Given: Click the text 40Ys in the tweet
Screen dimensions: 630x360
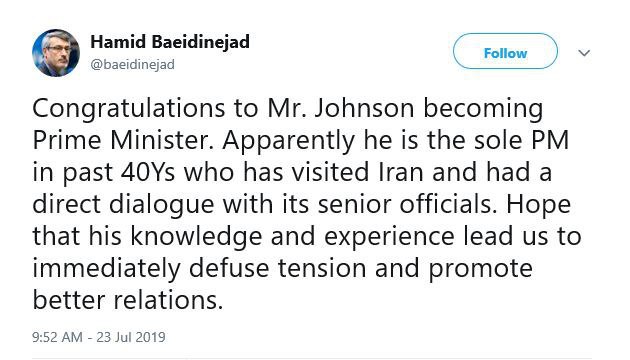Looking at the screenshot, I should [148, 172].
